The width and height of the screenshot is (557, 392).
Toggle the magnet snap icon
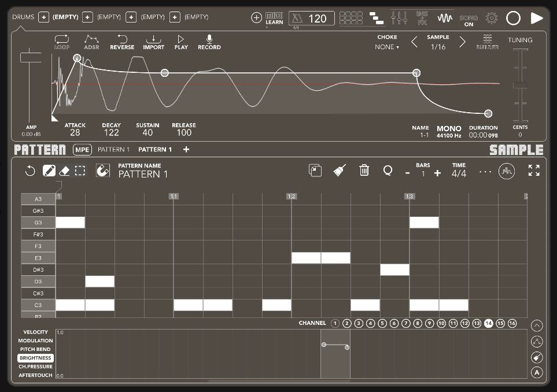pyautogui.click(x=102, y=171)
